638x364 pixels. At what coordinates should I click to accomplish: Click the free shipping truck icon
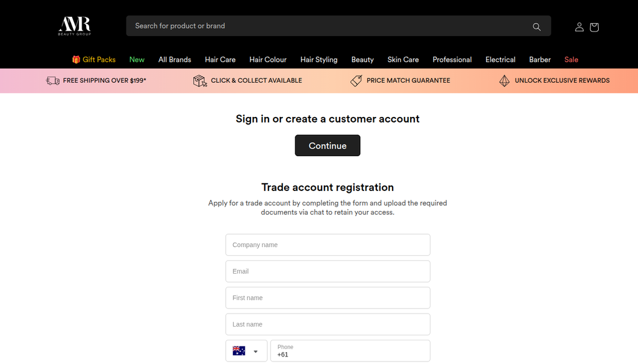click(x=53, y=81)
